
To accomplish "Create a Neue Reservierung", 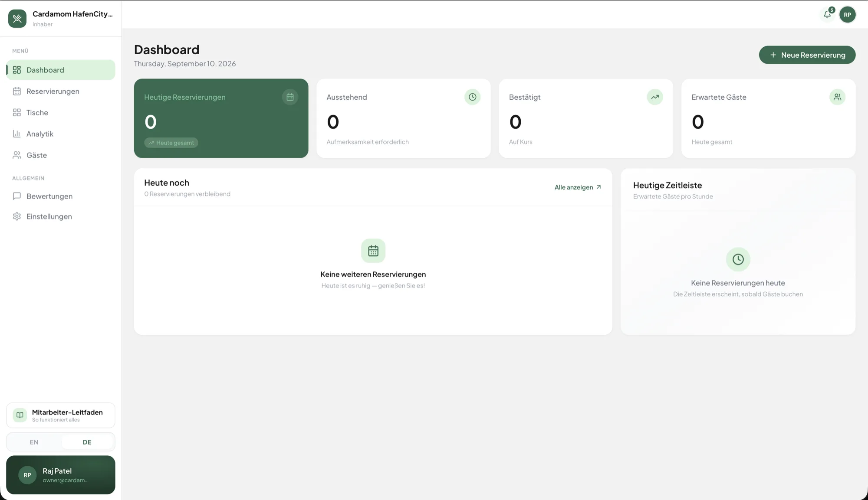I will (807, 55).
